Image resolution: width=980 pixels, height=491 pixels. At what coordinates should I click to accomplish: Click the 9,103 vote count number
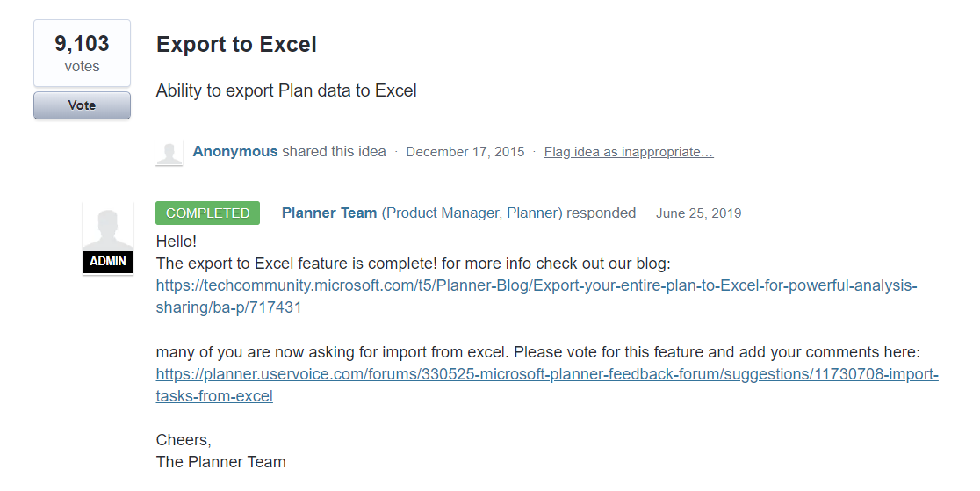point(82,44)
